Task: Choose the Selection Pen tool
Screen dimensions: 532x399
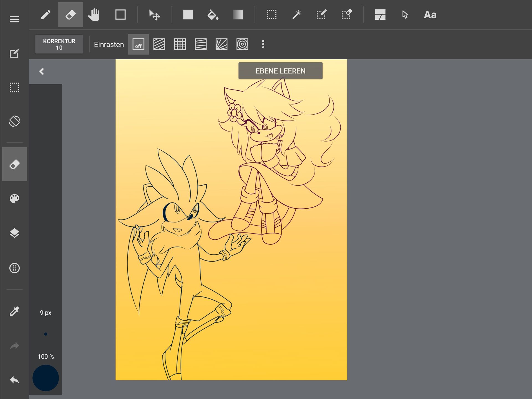Action: click(321, 15)
